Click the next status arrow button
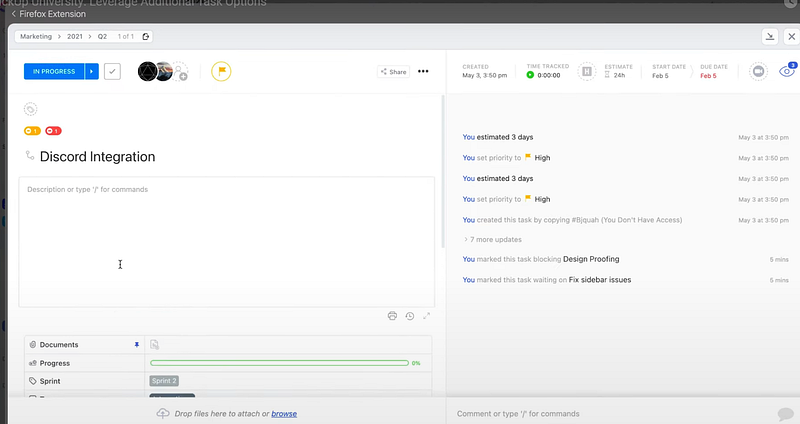Viewport: 800px width, 424px height. pos(92,71)
